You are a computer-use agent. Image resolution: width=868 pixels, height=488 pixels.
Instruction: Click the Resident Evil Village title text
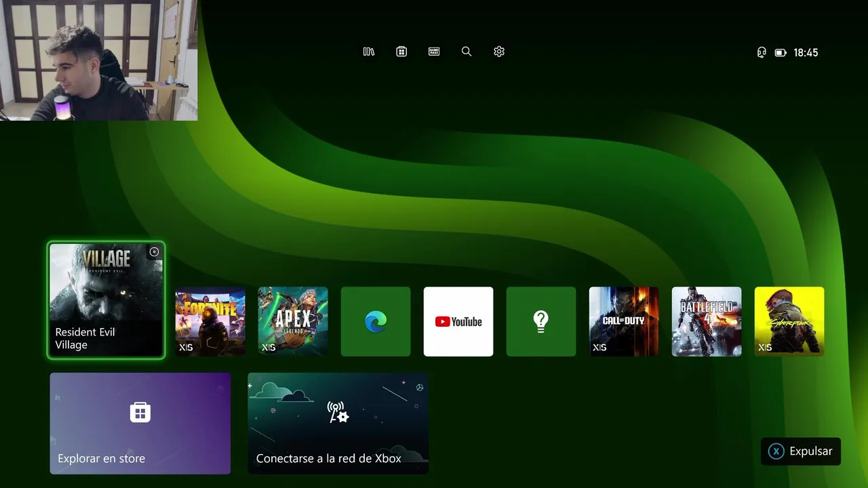pos(85,338)
